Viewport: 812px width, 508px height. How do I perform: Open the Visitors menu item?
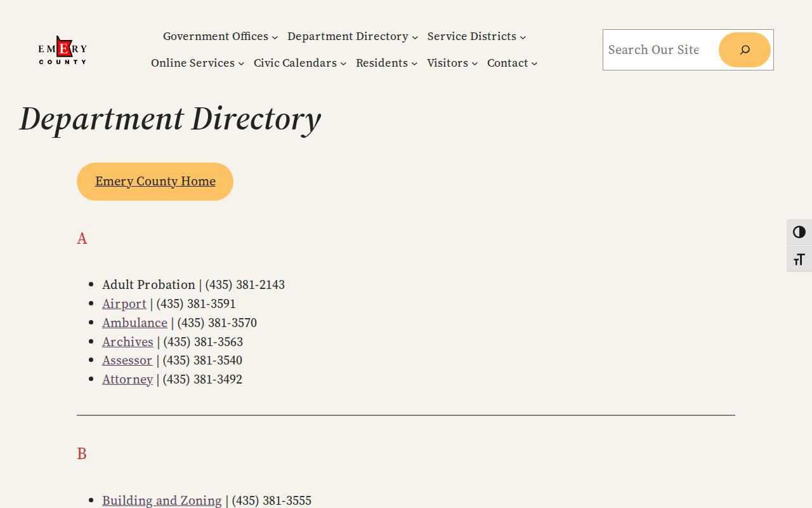click(447, 63)
